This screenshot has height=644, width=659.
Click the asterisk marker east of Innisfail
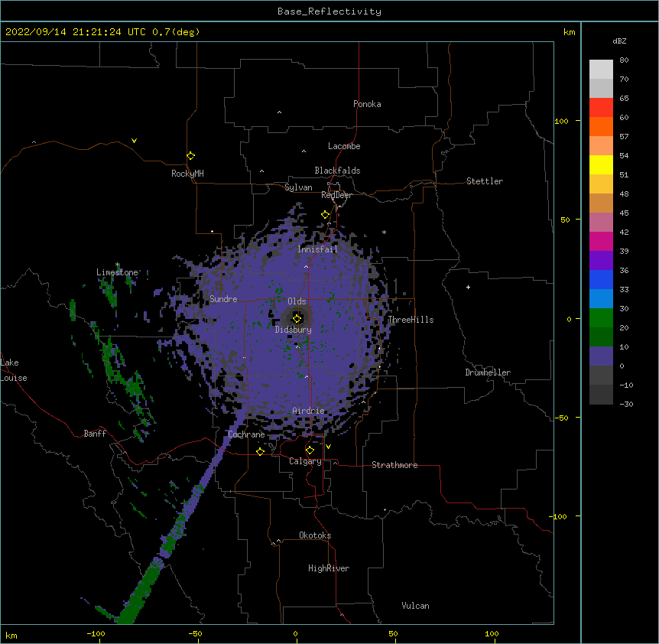point(384,232)
